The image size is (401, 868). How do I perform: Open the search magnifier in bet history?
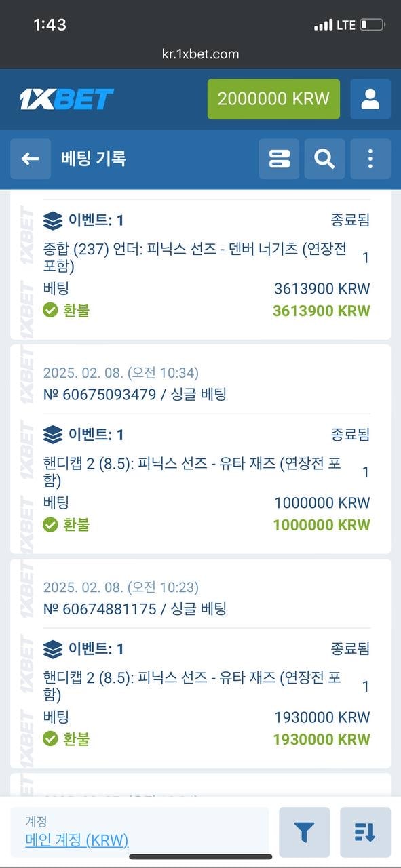324,159
